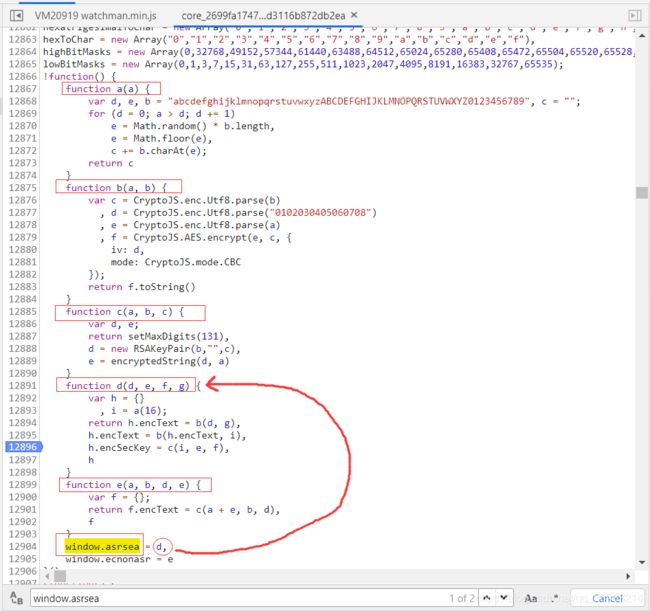Click highlighted window.asrsea text in code
This screenshot has width=650, height=611.
click(102, 547)
